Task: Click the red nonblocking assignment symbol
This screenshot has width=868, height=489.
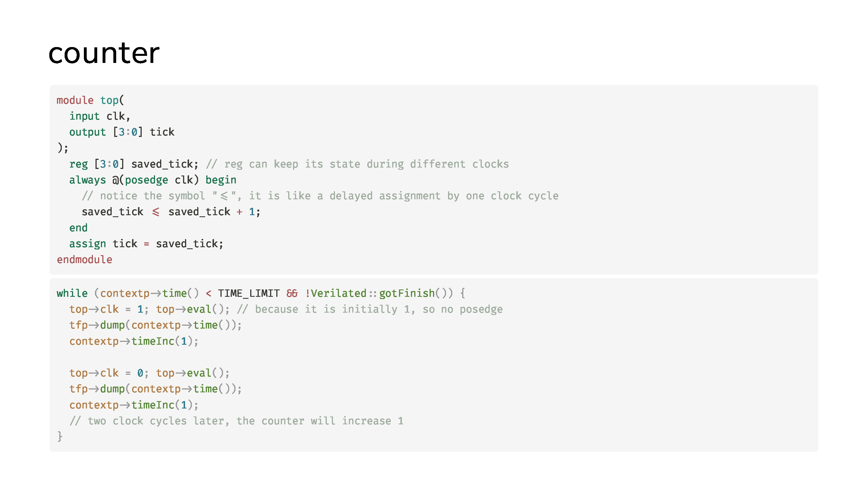Action: click(155, 212)
